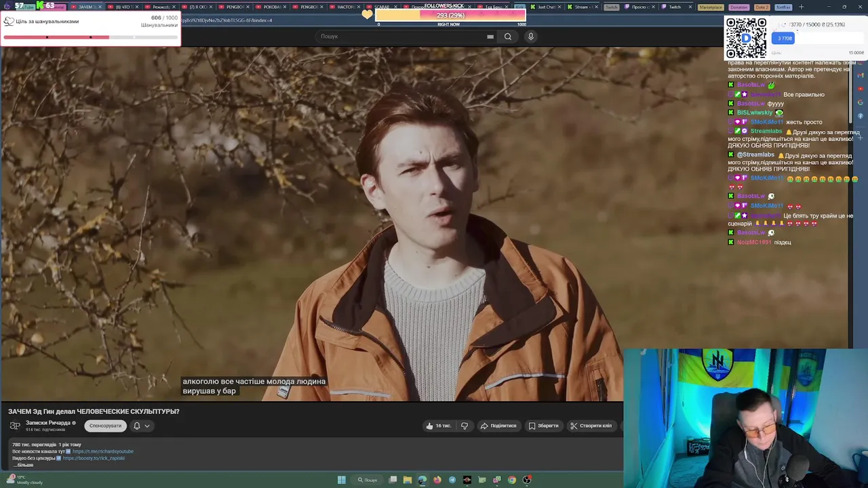The height and width of the screenshot is (488, 868).
Task: Open Google Chrome from the taskbar
Action: tap(512, 480)
